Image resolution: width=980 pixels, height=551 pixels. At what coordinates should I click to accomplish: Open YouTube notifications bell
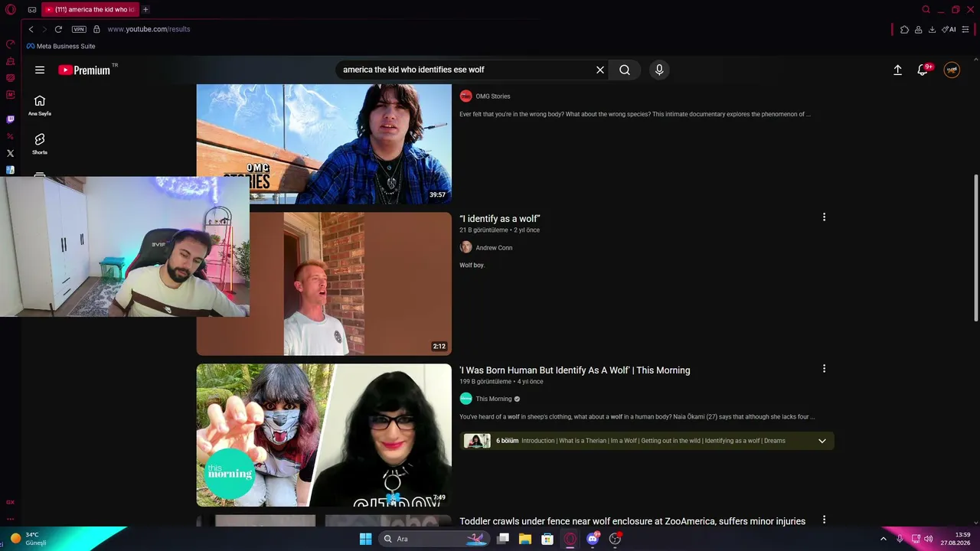coord(923,70)
